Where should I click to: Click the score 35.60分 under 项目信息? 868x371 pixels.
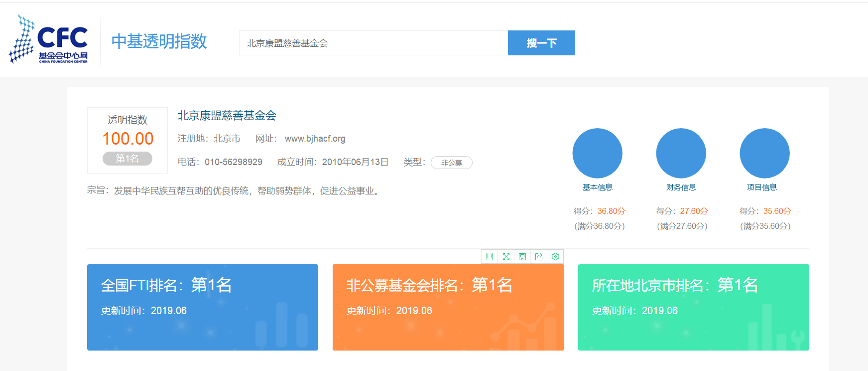777,211
